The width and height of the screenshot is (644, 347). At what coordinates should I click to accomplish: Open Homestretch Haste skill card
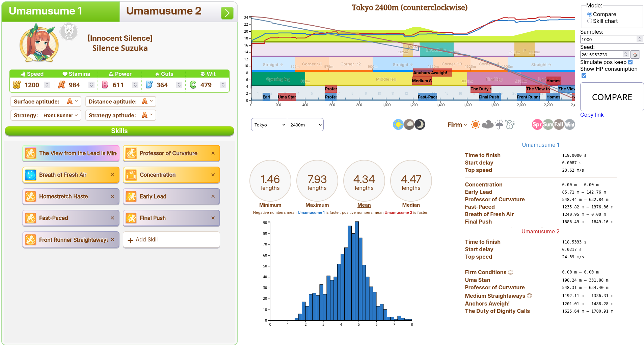click(x=71, y=196)
